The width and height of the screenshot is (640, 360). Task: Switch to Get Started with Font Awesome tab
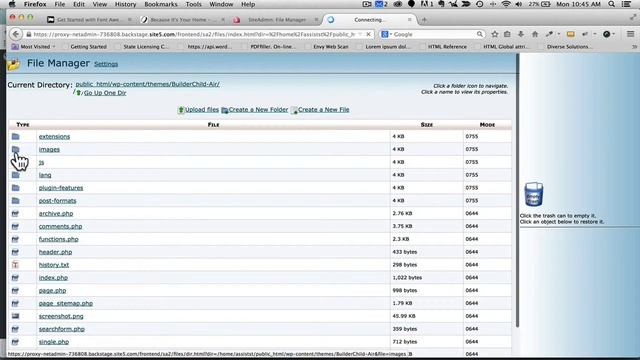click(x=89, y=20)
